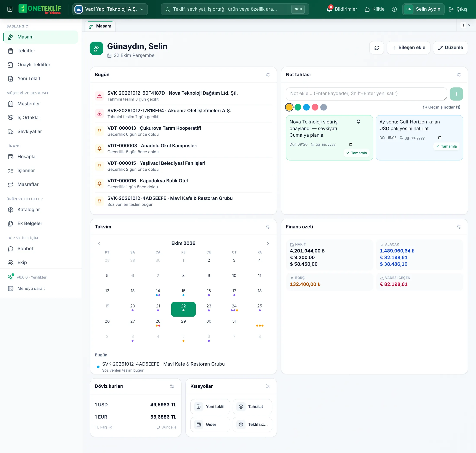The image size is (476, 453).
Task: Click the Yeni teklif shortcut
Action: (x=210, y=407)
